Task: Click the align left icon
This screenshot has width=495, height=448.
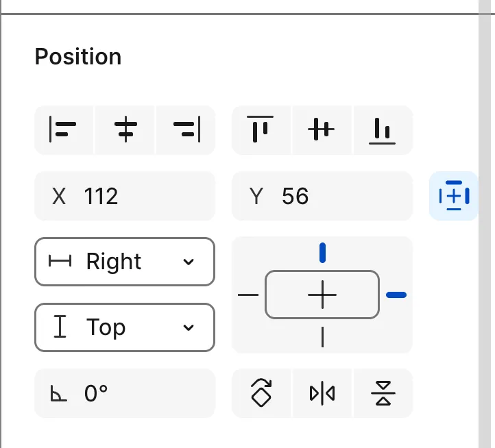Action: [63, 129]
